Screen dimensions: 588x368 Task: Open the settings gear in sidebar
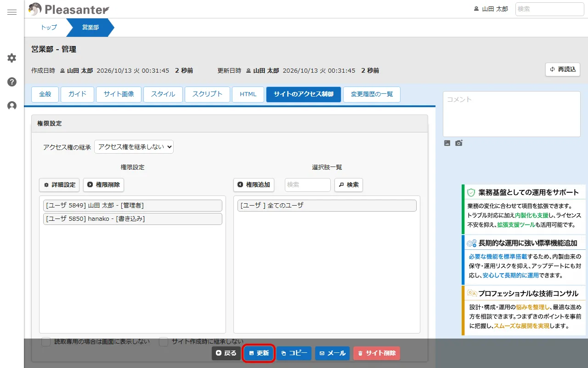pyautogui.click(x=12, y=58)
